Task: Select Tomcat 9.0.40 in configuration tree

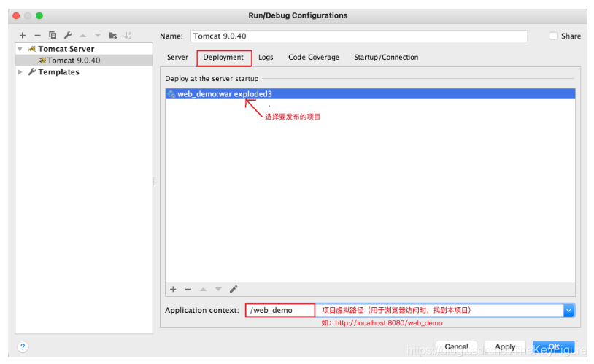Action: 84,61
